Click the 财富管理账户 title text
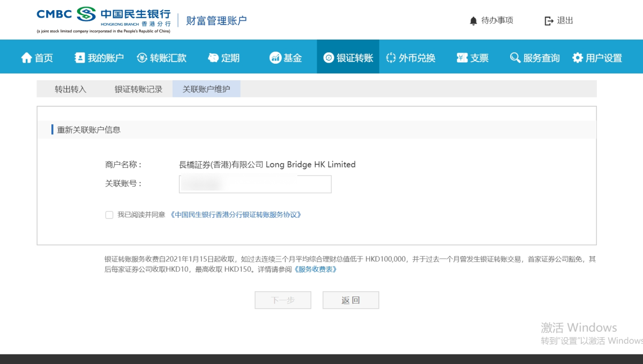 pyautogui.click(x=216, y=21)
